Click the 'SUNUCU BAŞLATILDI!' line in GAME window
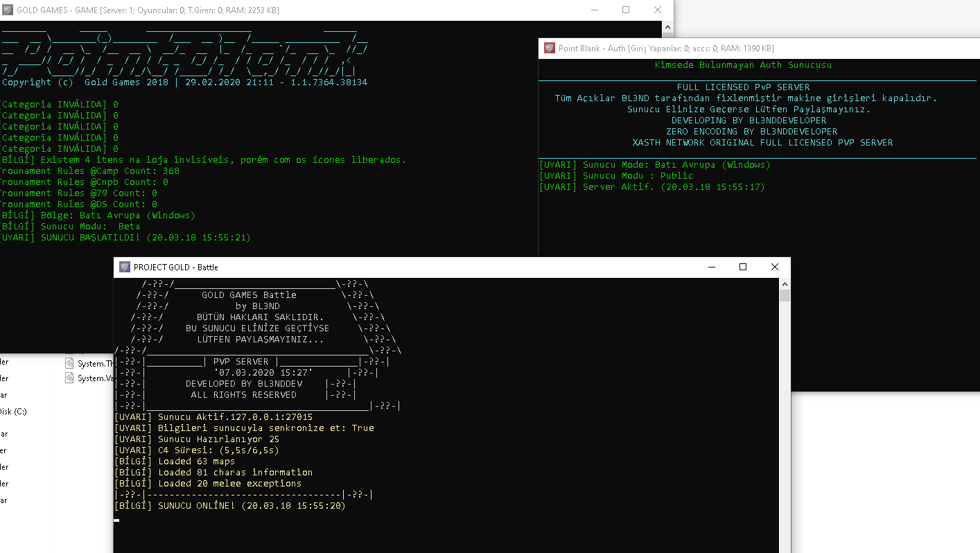 point(125,238)
